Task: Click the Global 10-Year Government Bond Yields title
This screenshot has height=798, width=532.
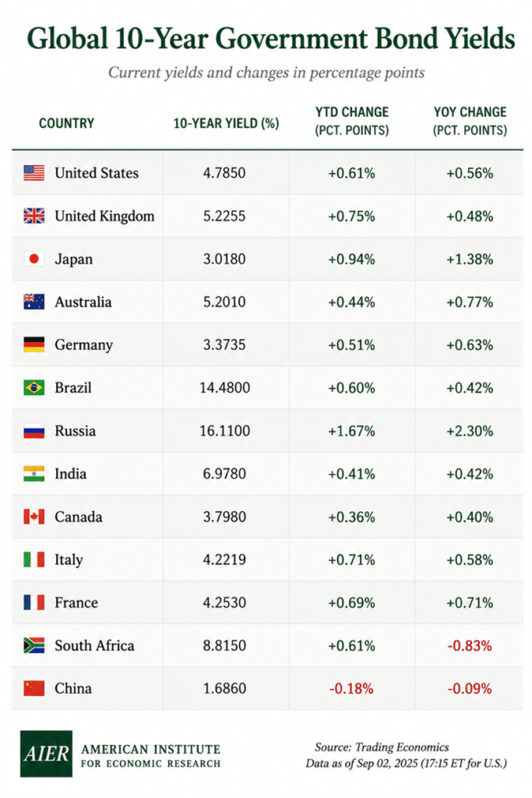Action: (x=271, y=38)
